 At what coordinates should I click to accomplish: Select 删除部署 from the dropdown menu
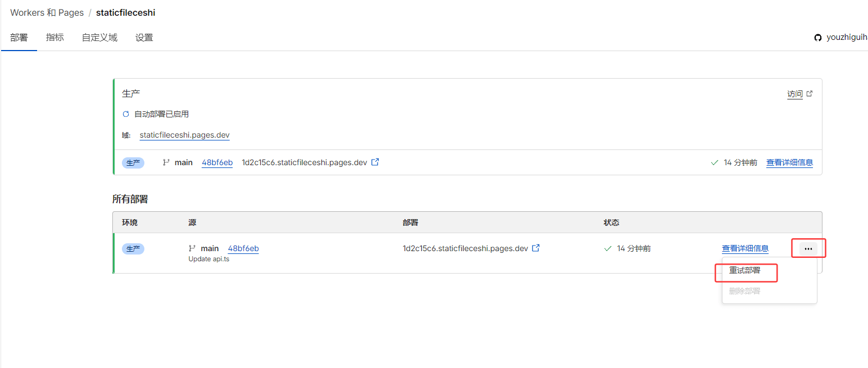pos(745,291)
